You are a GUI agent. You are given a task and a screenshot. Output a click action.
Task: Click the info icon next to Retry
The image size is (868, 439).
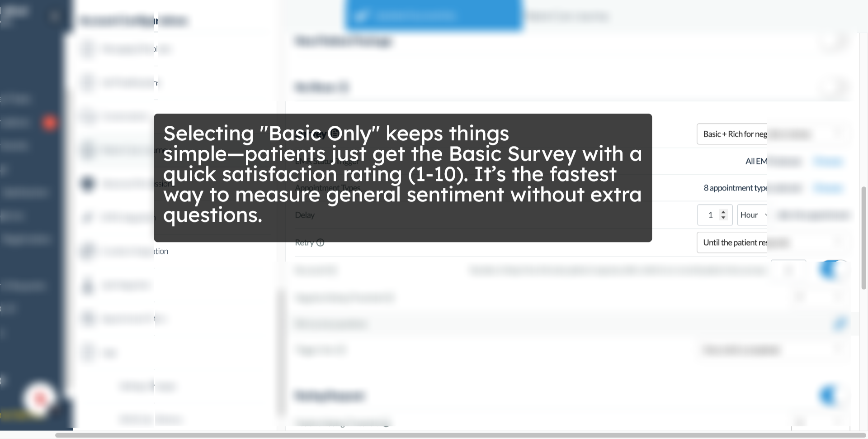pyautogui.click(x=321, y=243)
